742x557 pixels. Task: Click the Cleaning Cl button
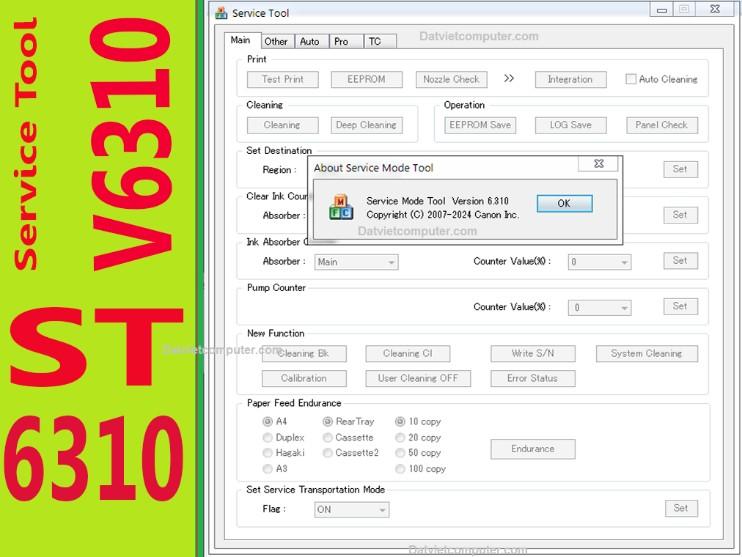pyautogui.click(x=407, y=354)
